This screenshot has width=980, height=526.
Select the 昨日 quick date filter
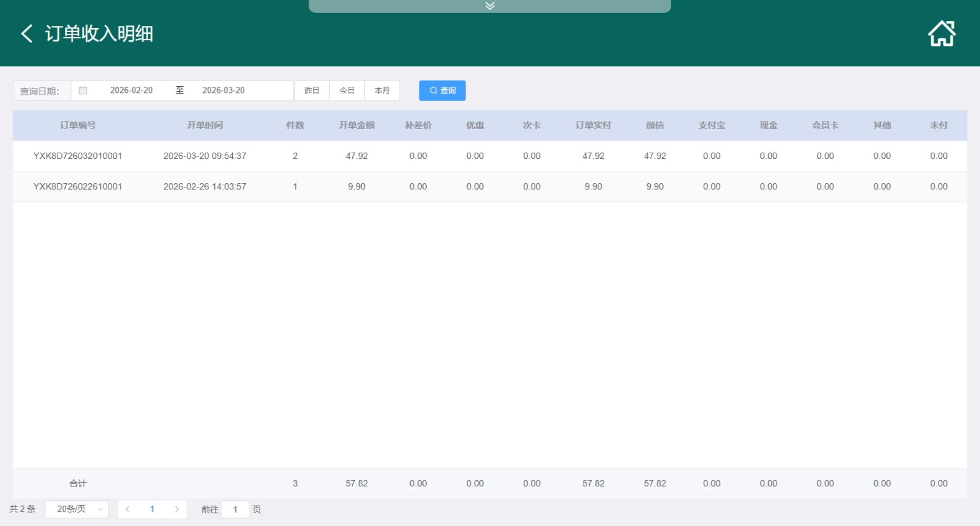[312, 90]
